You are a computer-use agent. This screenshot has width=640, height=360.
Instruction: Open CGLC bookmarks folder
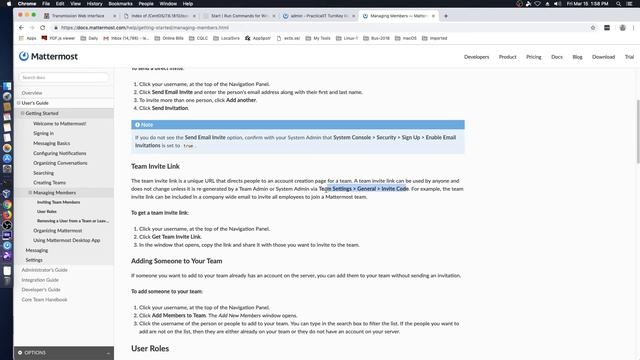point(198,38)
